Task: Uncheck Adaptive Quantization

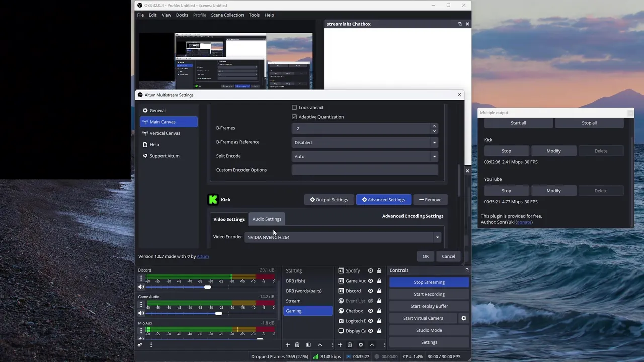Action: pos(294,117)
